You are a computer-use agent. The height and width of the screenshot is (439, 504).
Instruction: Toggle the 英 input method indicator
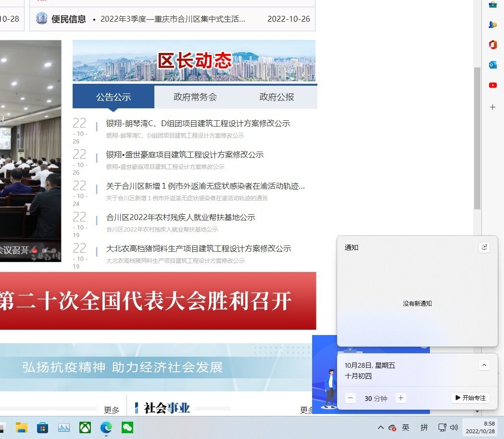[x=405, y=427]
